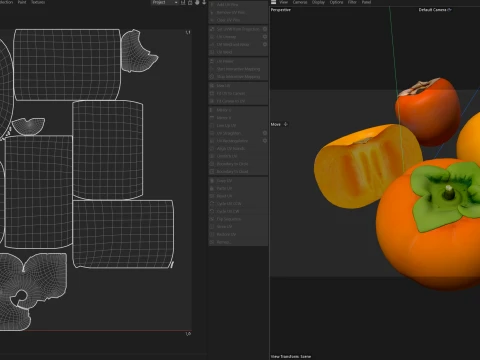
Task: Click the Move axis icon in the viewport
Action: tap(285, 124)
